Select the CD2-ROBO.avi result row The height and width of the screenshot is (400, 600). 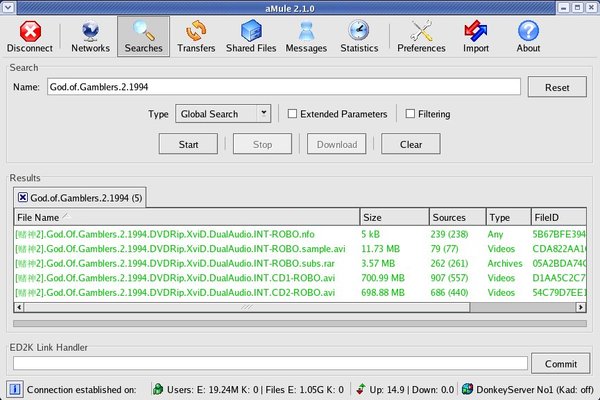[300, 292]
